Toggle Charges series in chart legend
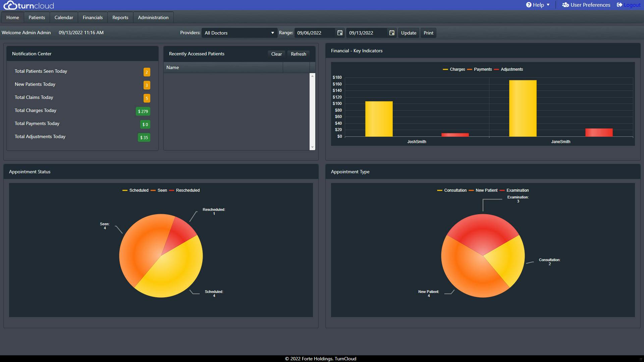Image resolution: width=644 pixels, height=362 pixels. (x=457, y=69)
